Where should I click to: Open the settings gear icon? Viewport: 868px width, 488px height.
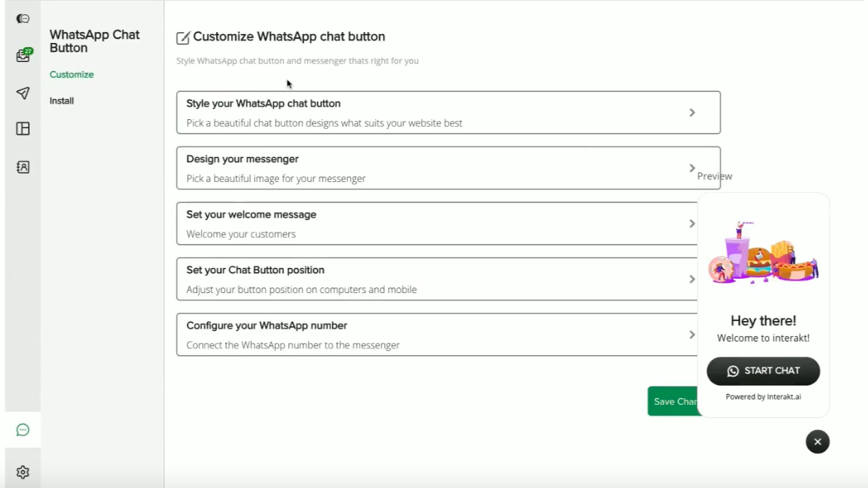click(x=22, y=472)
